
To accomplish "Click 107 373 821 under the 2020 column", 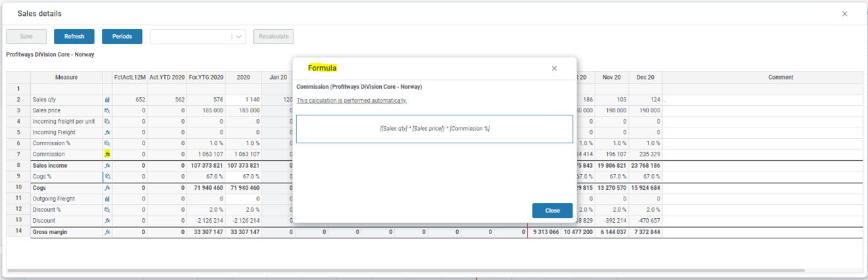I will 243,166.
